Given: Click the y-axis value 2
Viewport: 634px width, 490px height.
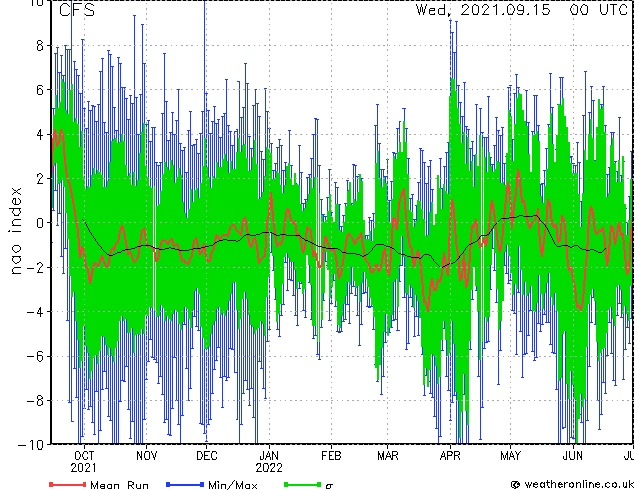Looking at the screenshot, I should pos(40,179).
